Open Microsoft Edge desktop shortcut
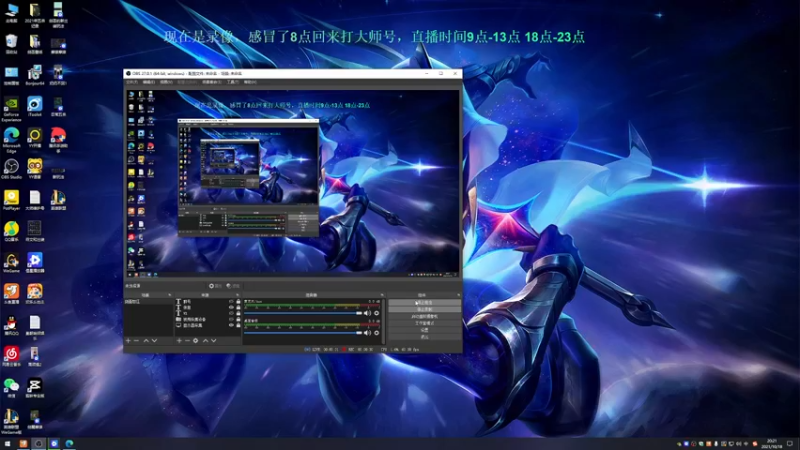The image size is (800, 450). 11,140
